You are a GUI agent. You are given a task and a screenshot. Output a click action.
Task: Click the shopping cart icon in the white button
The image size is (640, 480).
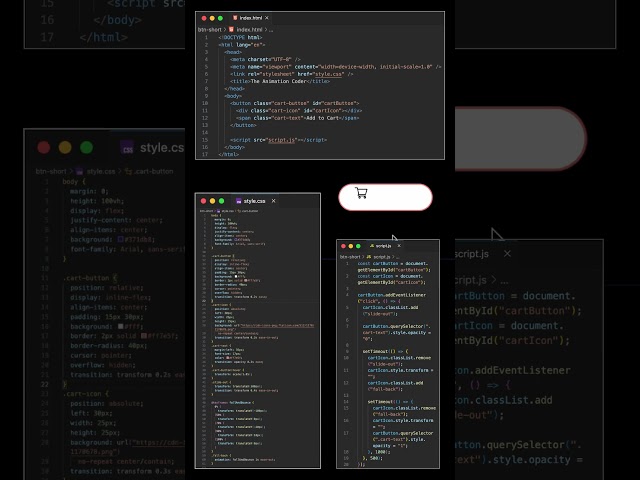[x=361, y=193]
